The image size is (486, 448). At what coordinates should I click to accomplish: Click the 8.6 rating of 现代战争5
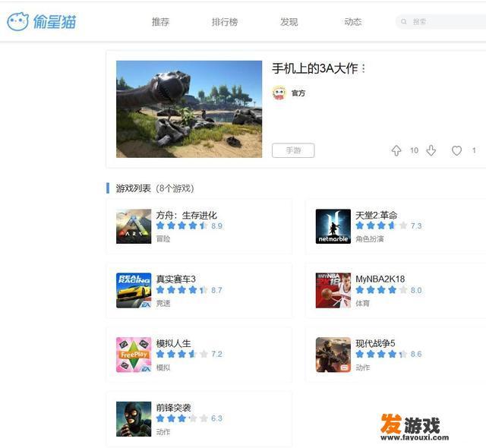click(416, 354)
